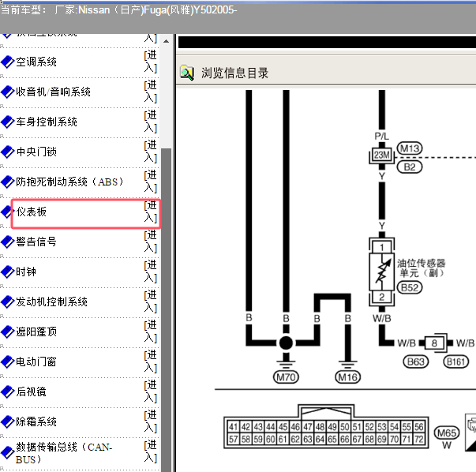Enter 遮阳蓬顶 via its [进入] link

pyautogui.click(x=151, y=332)
